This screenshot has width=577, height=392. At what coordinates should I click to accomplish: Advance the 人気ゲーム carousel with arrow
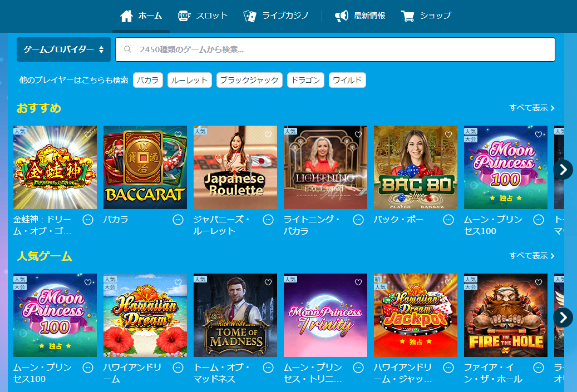563,317
